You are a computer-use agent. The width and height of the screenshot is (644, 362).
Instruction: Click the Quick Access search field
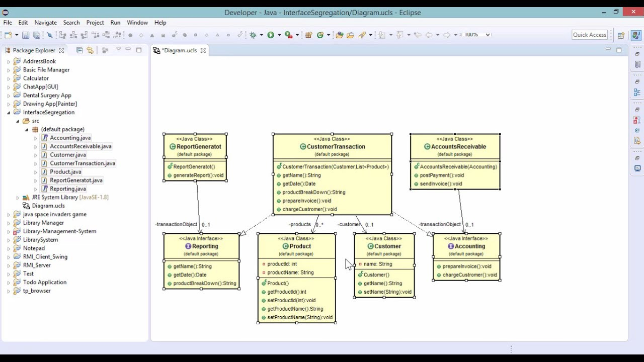pyautogui.click(x=590, y=35)
